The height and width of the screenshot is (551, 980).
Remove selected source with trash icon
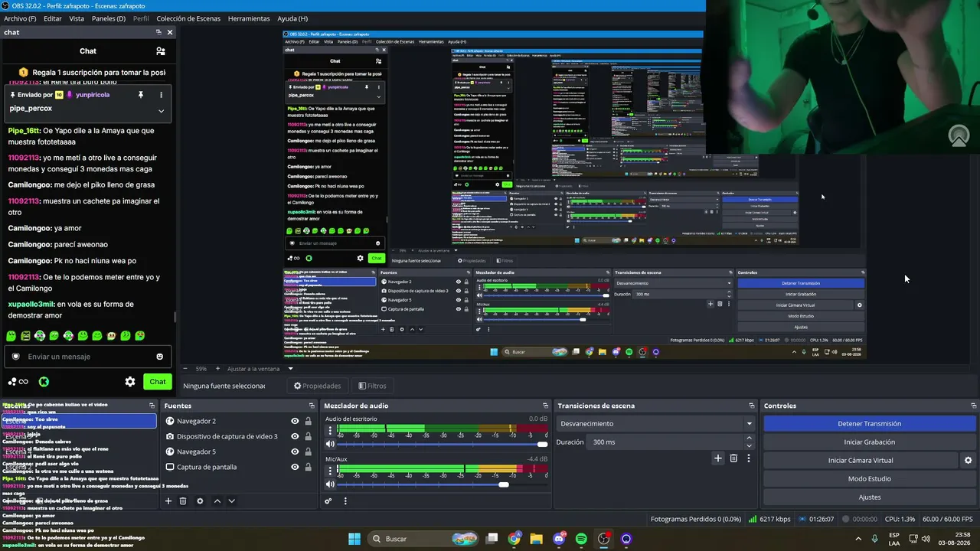(183, 501)
